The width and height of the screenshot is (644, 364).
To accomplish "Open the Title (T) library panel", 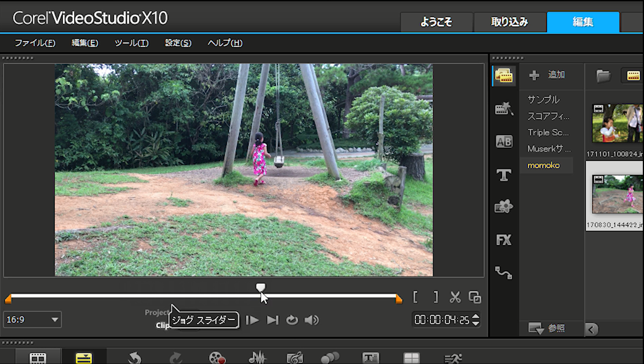I will pos(504,175).
